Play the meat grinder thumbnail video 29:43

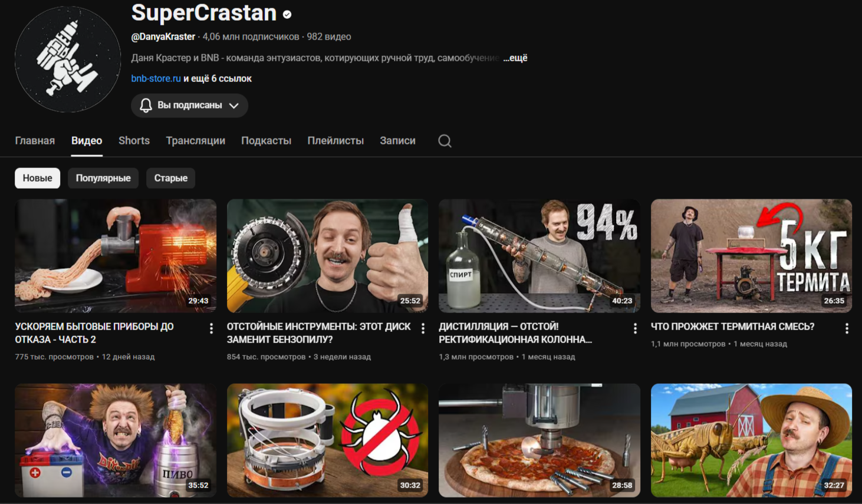click(x=116, y=256)
